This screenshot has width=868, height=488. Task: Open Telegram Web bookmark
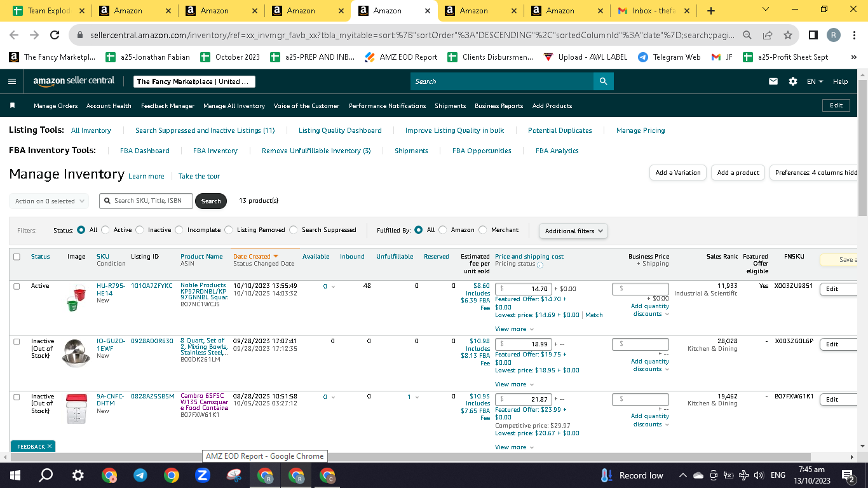(669, 57)
